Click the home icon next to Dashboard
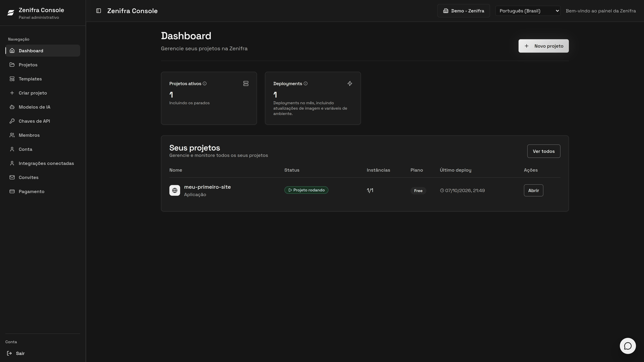 click(x=12, y=51)
